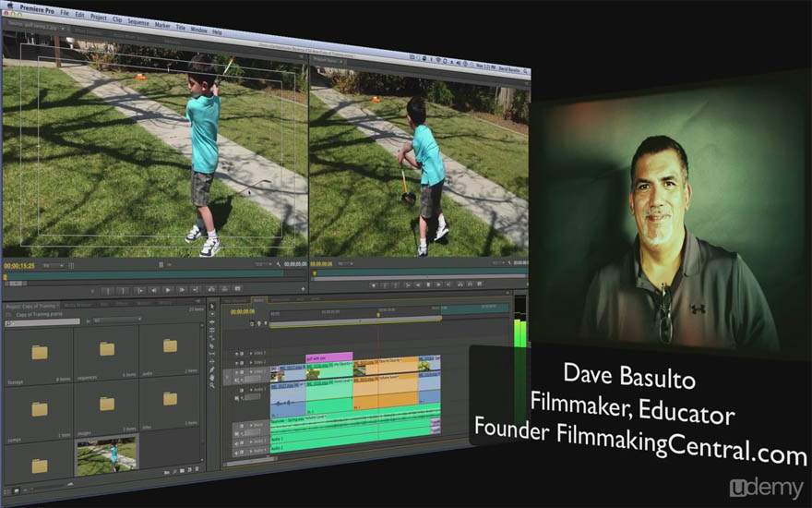Image resolution: width=812 pixels, height=508 pixels.
Task: Open Source monitor playback resolution dropdown
Action: tap(264, 264)
